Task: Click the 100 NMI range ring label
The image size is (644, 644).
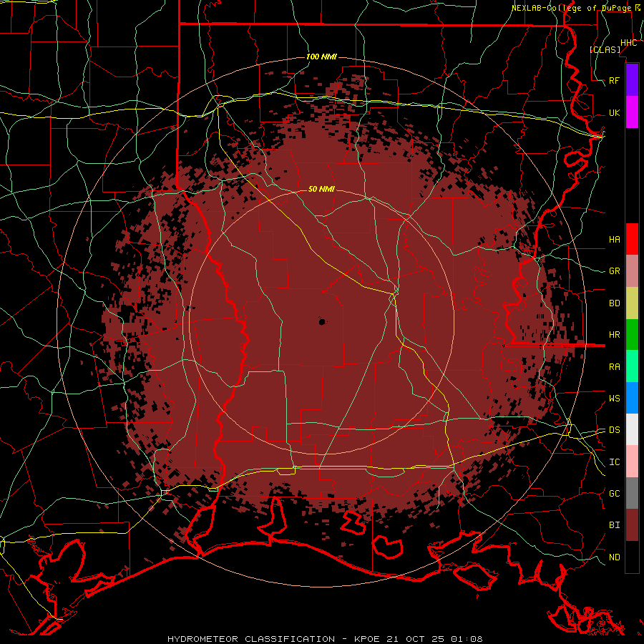Action: pyautogui.click(x=321, y=57)
